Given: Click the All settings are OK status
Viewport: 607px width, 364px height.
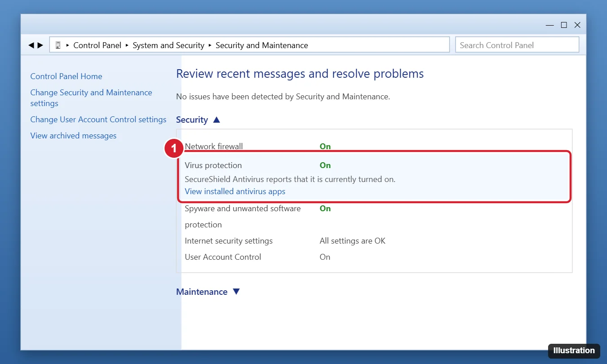Looking at the screenshot, I should click(353, 241).
